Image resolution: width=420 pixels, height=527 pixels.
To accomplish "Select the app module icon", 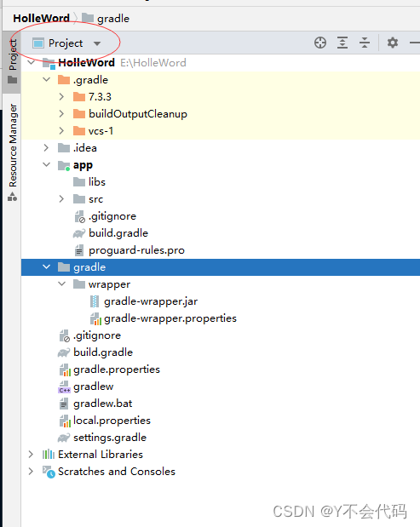I will coord(64,165).
